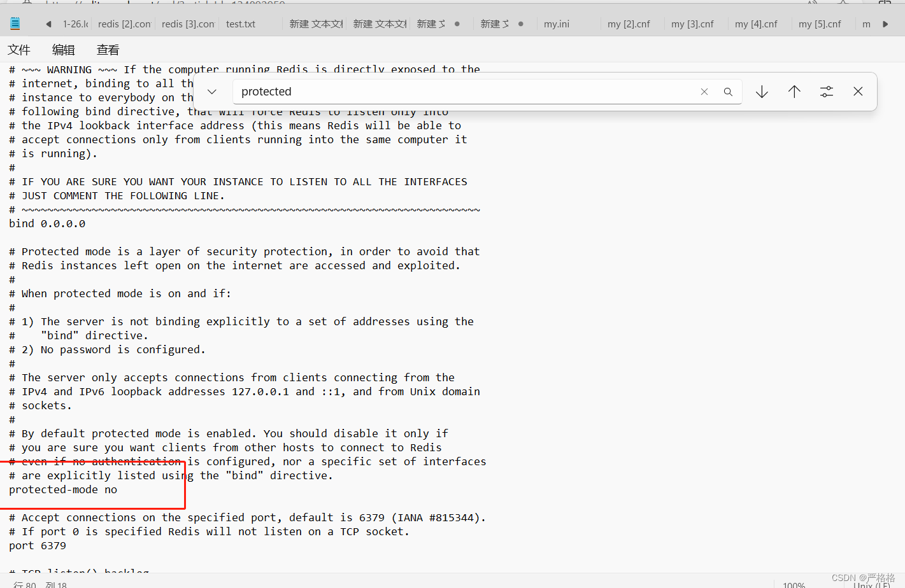This screenshot has height=588, width=905.
Task: Click the Notepad app icon
Action: point(15,24)
